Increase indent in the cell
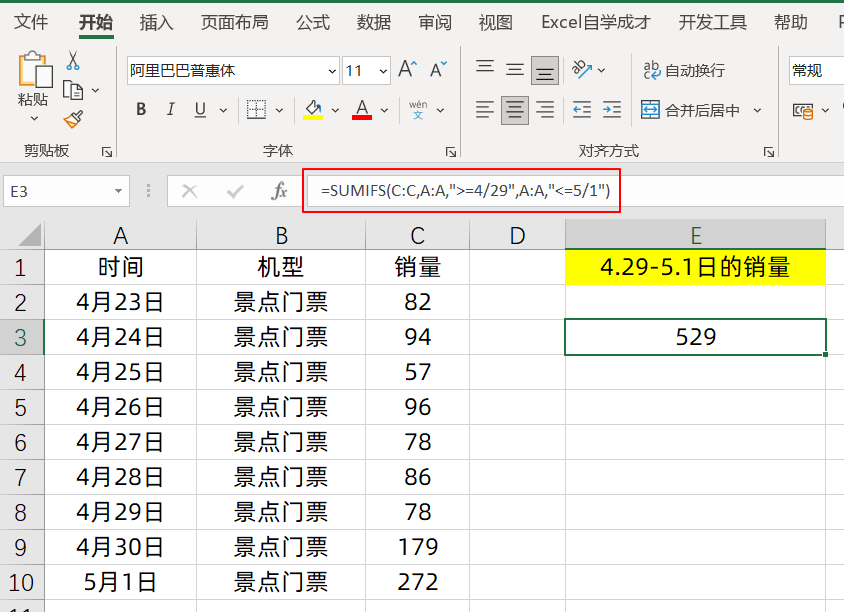 [612, 110]
